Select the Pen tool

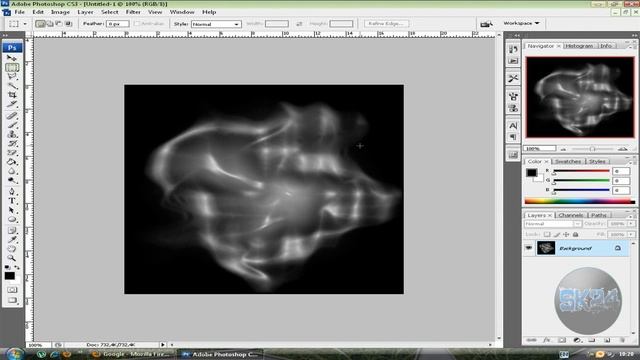pyautogui.click(x=12, y=191)
